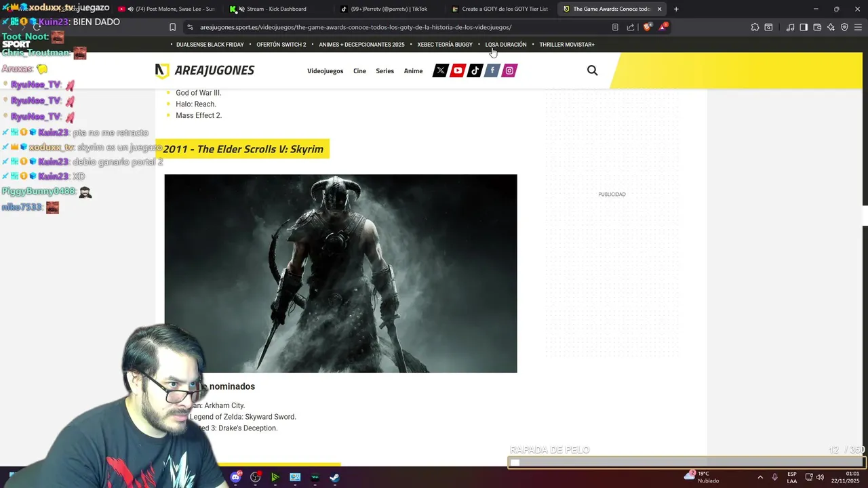Screen dimensions: 868x488
Task: Click the microphone icon in system tray
Action: (x=774, y=477)
